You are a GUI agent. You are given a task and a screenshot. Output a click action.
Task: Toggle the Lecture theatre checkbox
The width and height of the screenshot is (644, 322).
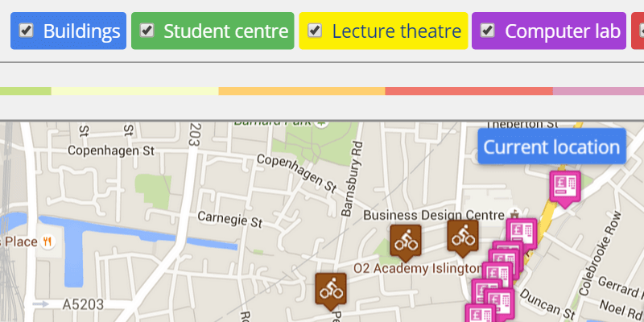[x=315, y=31]
